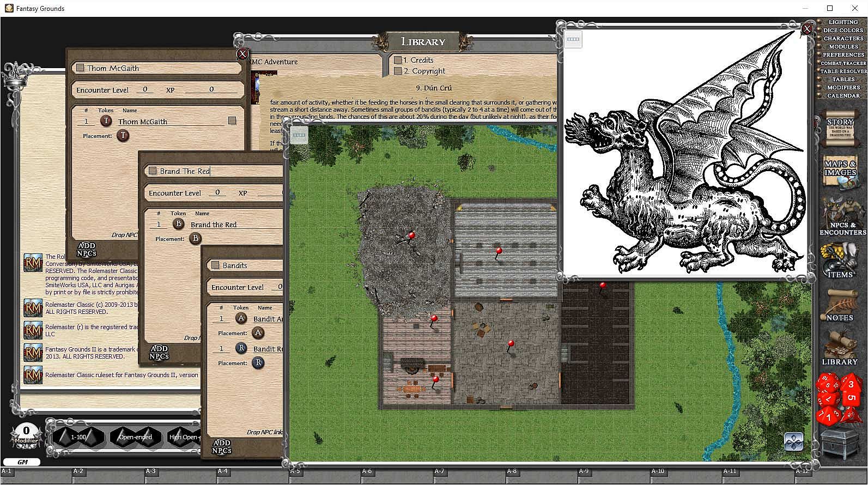The image size is (868, 485).
Task: Click the 'Brand the Red' name in the NPC row
Action: pos(214,225)
